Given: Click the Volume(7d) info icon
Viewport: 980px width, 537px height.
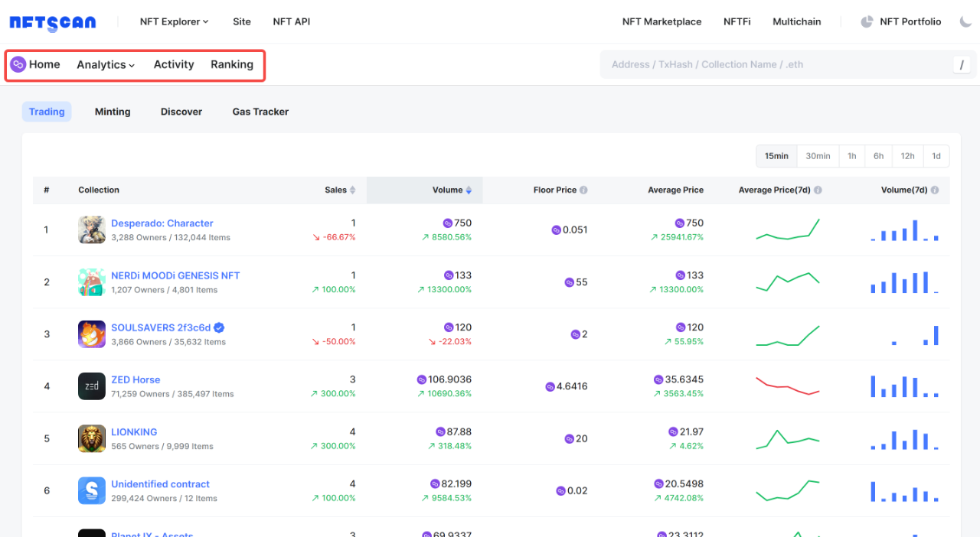Looking at the screenshot, I should [935, 190].
